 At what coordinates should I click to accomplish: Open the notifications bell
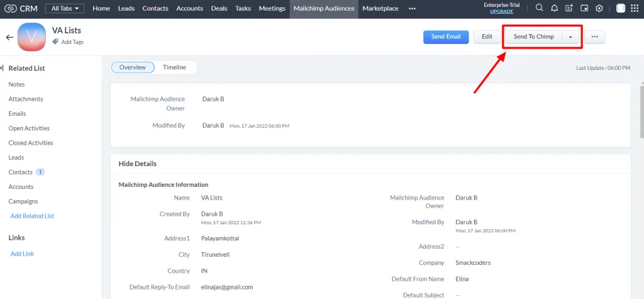coord(554,9)
